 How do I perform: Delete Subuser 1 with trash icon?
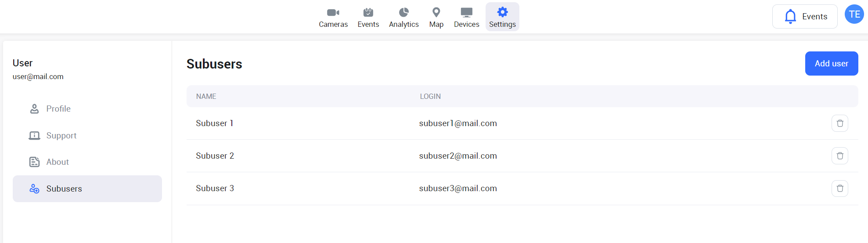click(839, 123)
